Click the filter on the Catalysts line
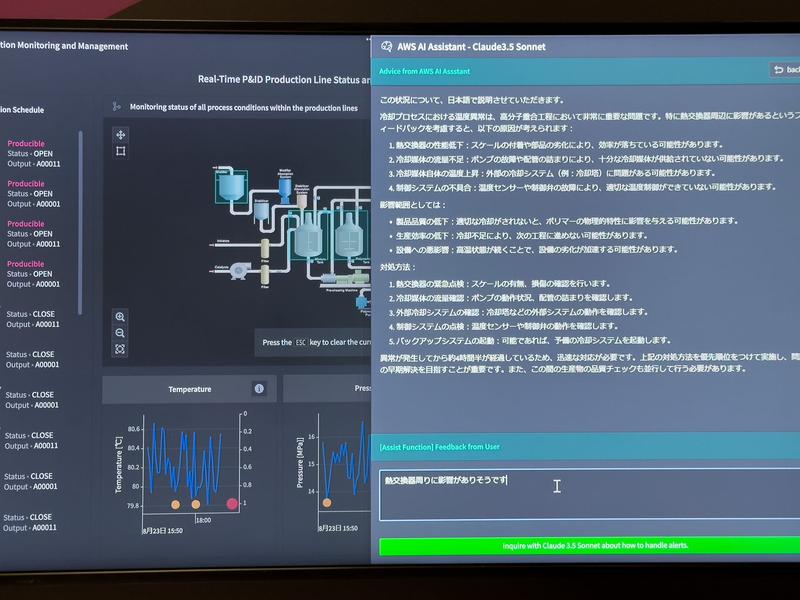Viewport: 800px width, 600px height. 265,275
